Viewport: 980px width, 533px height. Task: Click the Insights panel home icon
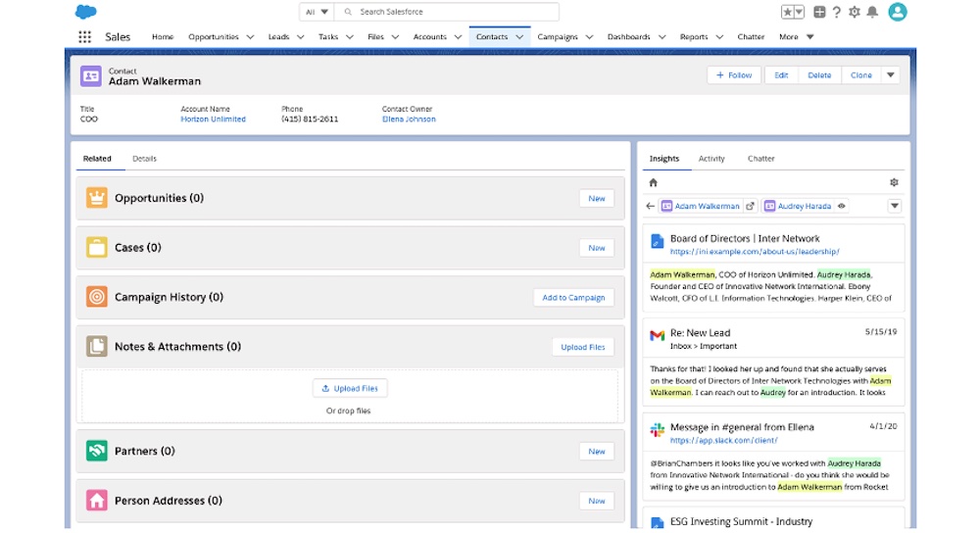654,182
